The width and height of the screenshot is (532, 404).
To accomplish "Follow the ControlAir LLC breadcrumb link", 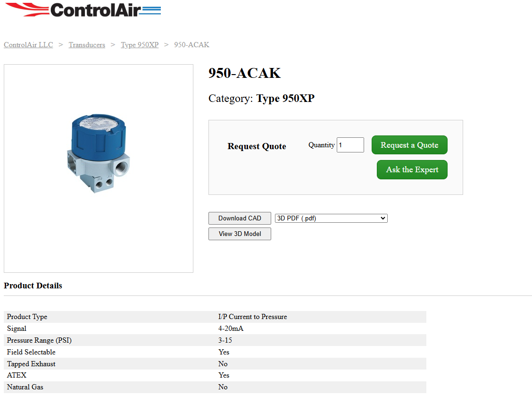I will (x=28, y=45).
